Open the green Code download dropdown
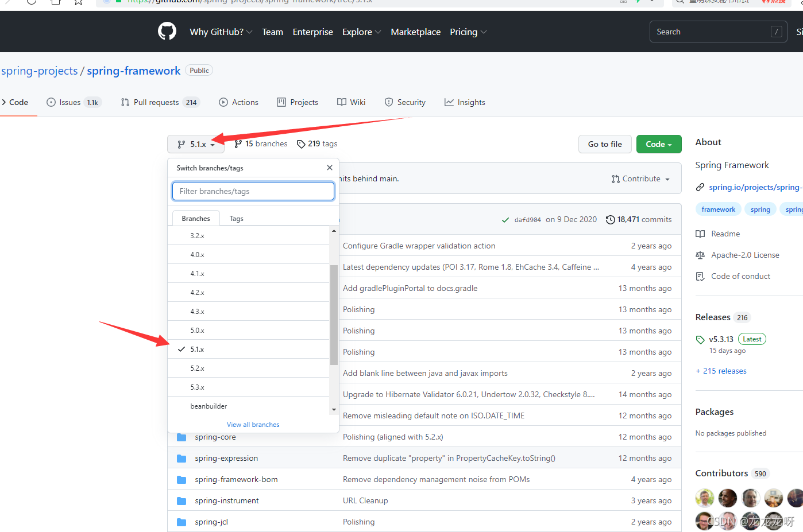Image resolution: width=803 pixels, height=532 pixels. click(x=659, y=144)
